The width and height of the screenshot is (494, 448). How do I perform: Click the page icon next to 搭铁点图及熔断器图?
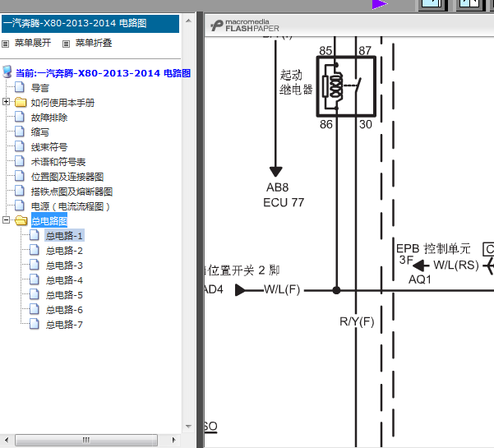[20, 190]
